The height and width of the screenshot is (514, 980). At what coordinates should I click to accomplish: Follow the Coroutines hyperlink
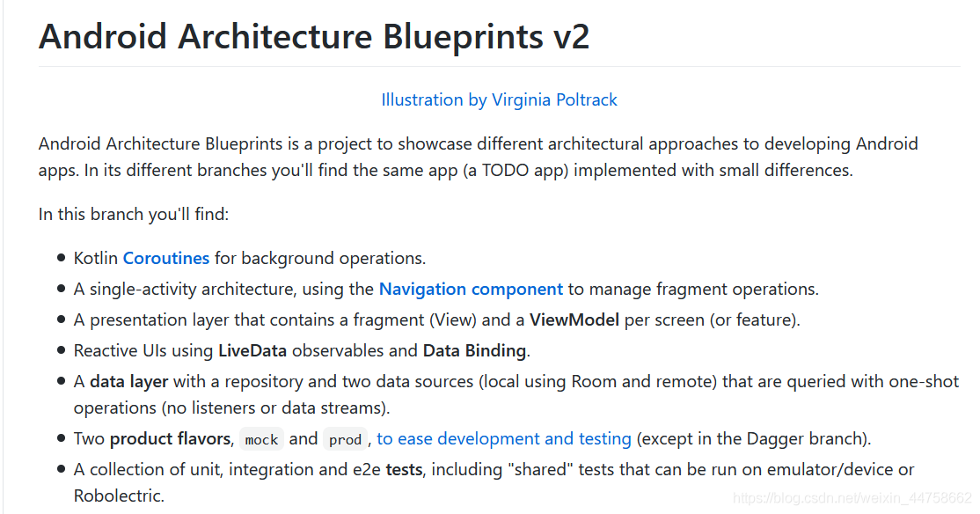point(165,258)
